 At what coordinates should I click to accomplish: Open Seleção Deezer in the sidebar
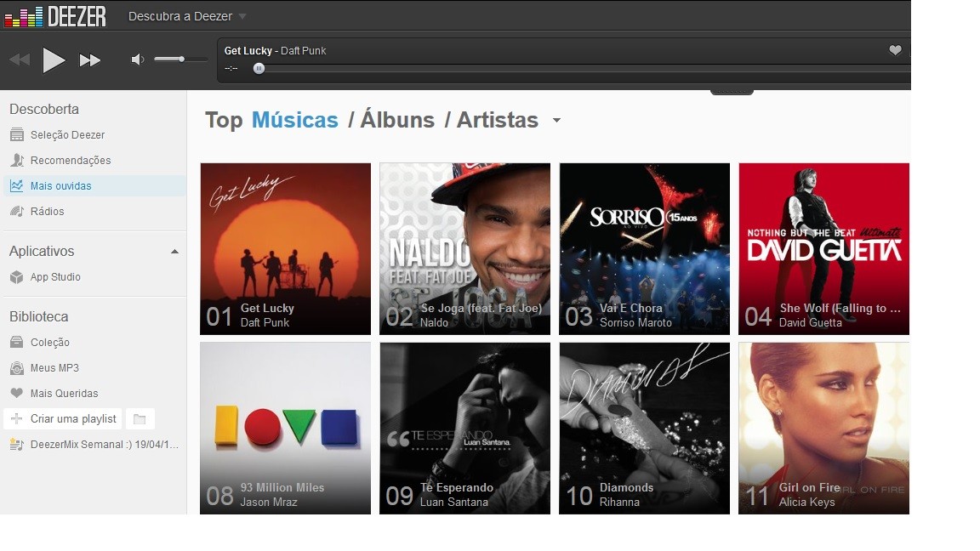[x=67, y=135]
